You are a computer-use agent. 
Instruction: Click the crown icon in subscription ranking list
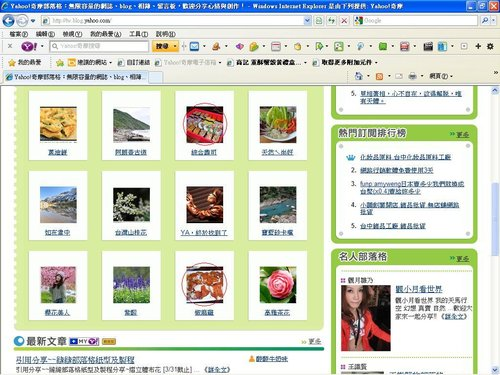coord(351,157)
